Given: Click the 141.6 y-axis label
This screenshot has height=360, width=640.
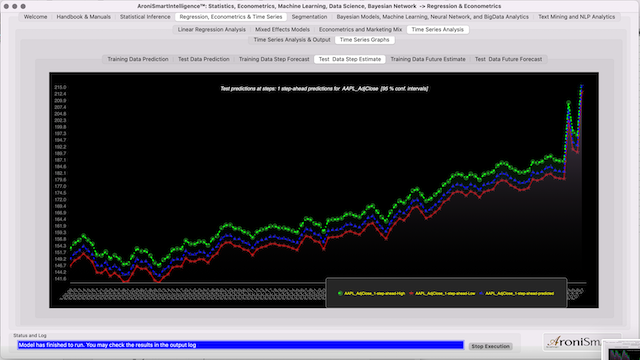Looking at the screenshot, I should (60, 279).
